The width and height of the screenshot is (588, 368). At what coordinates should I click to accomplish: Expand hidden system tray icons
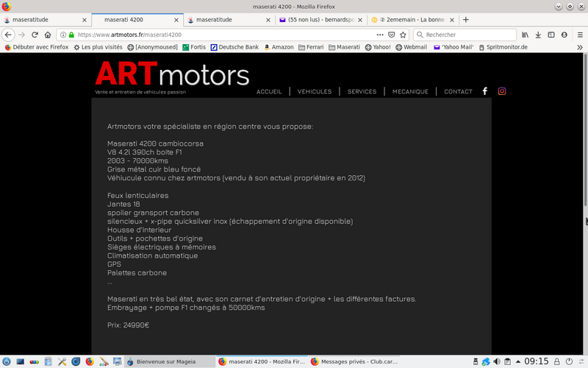click(518, 361)
